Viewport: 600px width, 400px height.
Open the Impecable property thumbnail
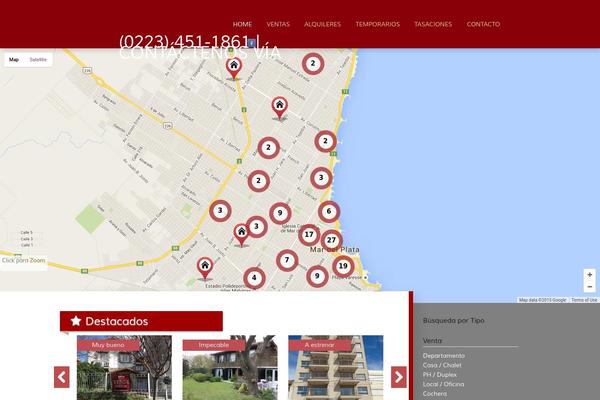tap(230, 368)
